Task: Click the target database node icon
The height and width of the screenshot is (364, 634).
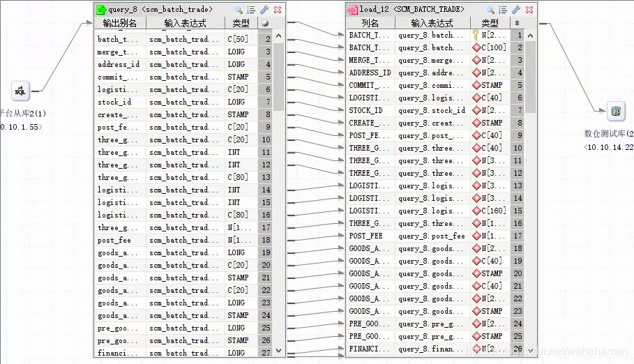Action: pyautogui.click(x=616, y=111)
